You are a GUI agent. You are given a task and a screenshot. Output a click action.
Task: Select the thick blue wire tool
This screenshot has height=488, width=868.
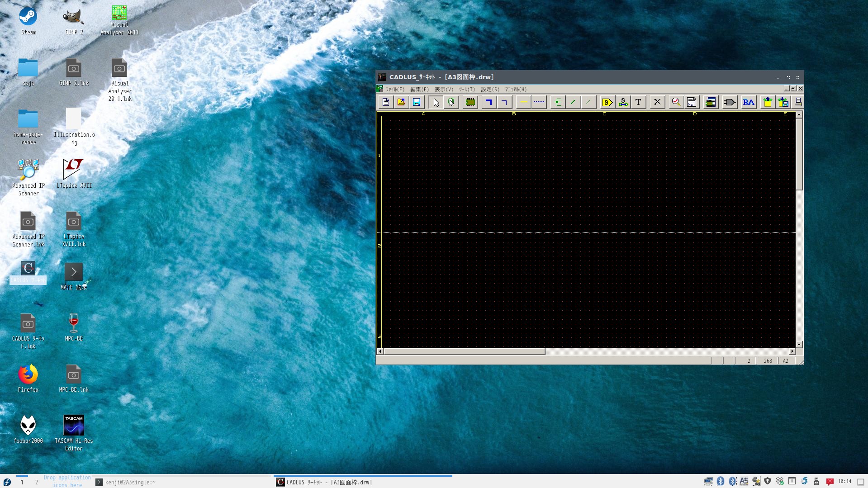489,102
